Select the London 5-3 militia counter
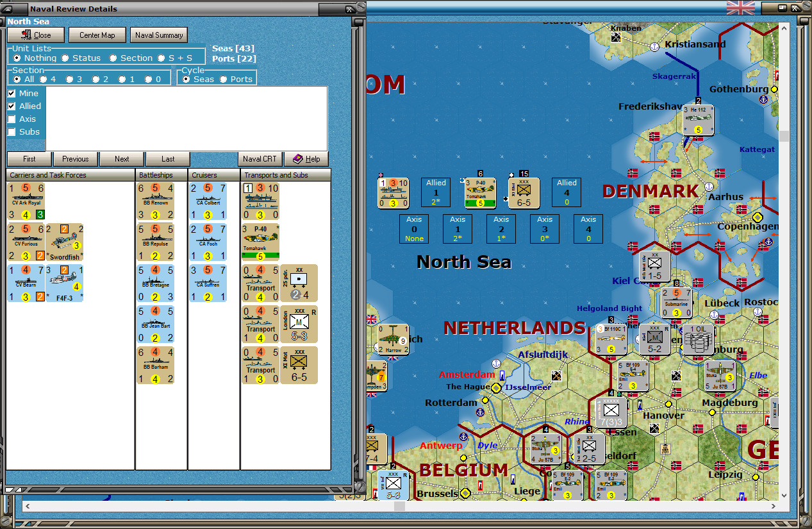This screenshot has height=529, width=812. tap(299, 324)
